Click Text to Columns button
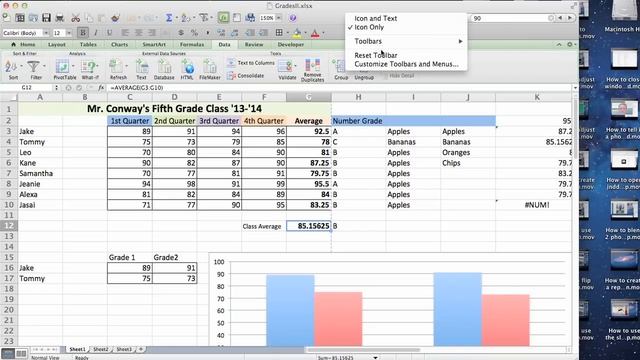 pyautogui.click(x=251, y=63)
